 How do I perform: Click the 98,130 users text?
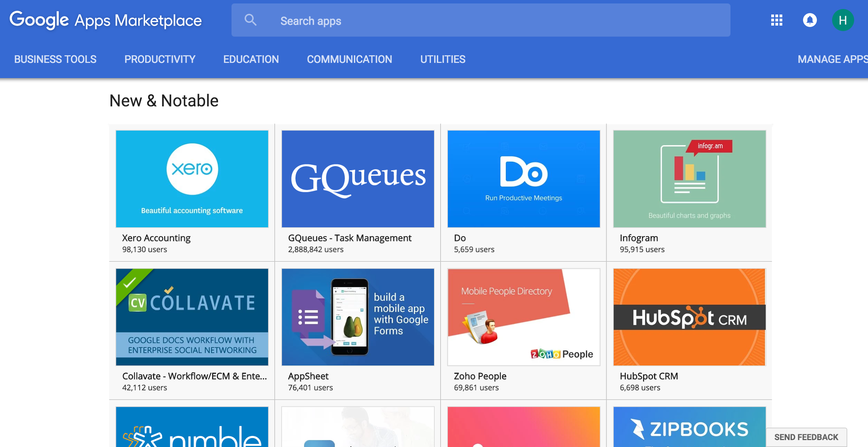[x=144, y=250]
